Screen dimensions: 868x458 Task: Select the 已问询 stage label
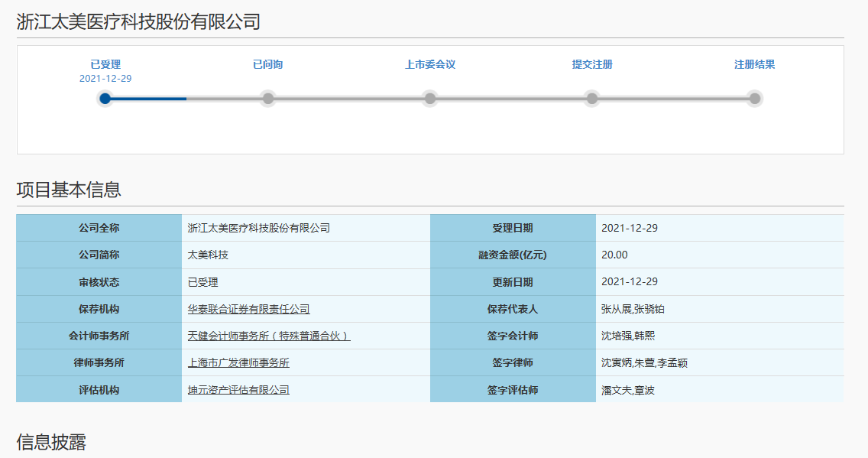(268, 64)
